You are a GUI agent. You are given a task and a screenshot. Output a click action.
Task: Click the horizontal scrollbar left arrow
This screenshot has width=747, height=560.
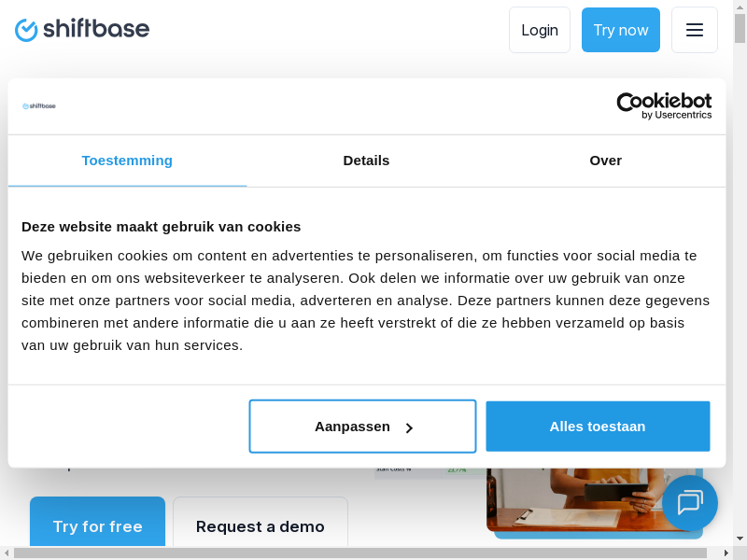(x=7, y=553)
